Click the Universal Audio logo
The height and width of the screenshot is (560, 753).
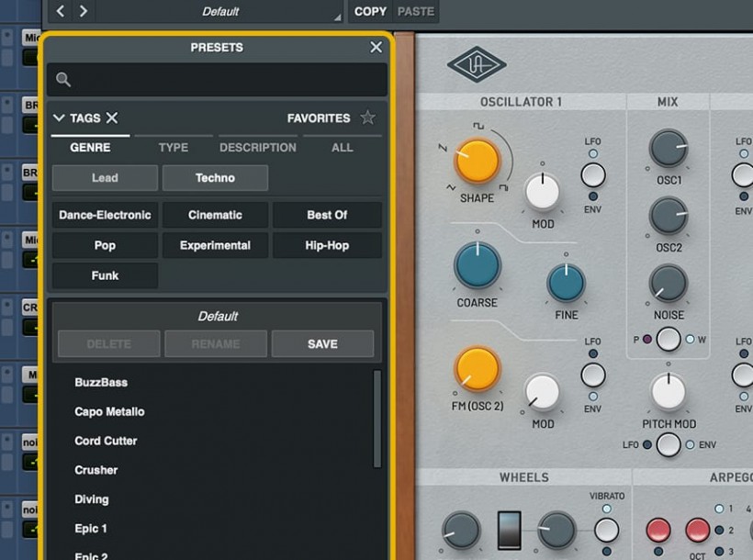click(x=477, y=64)
